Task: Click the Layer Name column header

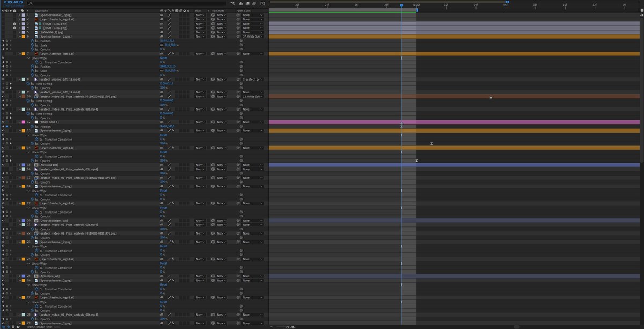Action: click(x=41, y=11)
